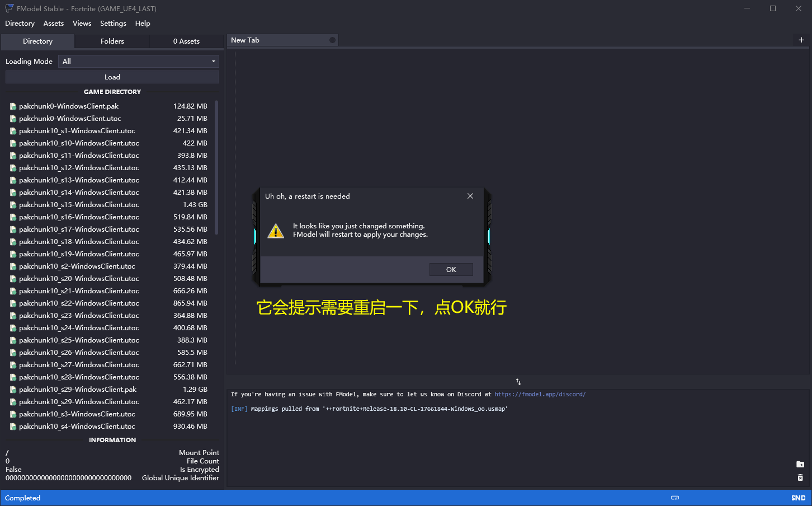Click the game directory list scrollbar
812x506 pixels.
pos(216,168)
